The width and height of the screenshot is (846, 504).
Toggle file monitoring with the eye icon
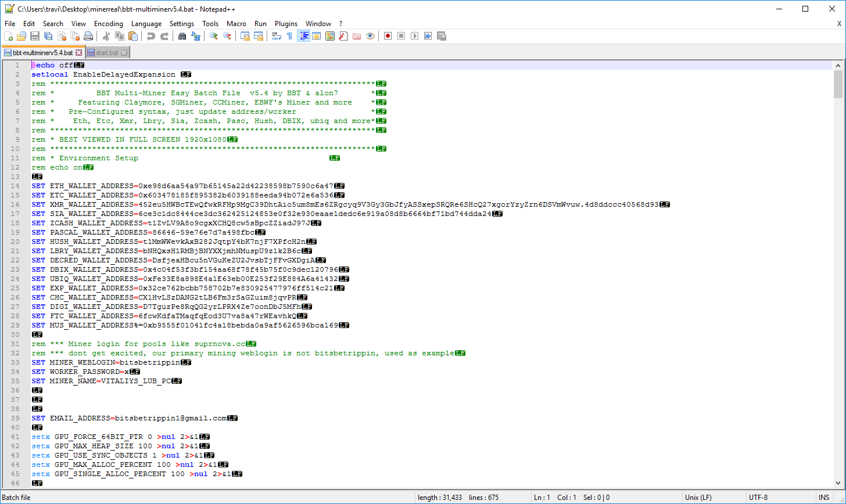coord(370,36)
